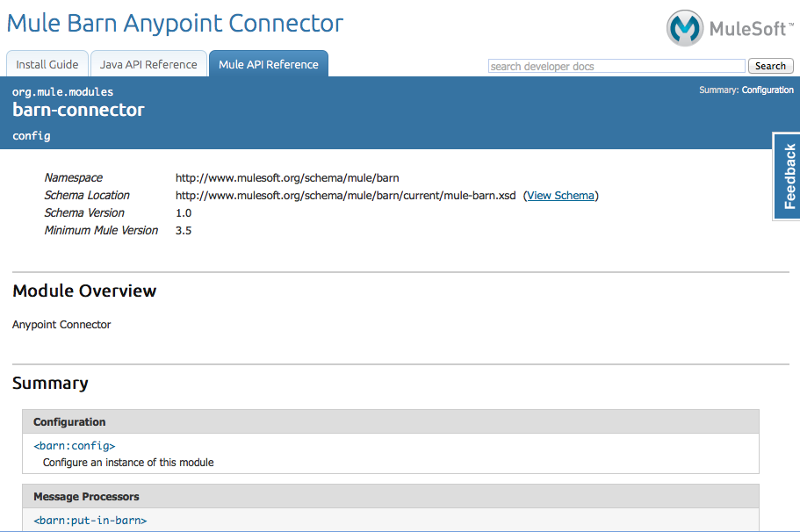Click the Mule Barn Anypoint Connector heading
Image resolution: width=800 pixels, height=532 pixels.
(174, 24)
